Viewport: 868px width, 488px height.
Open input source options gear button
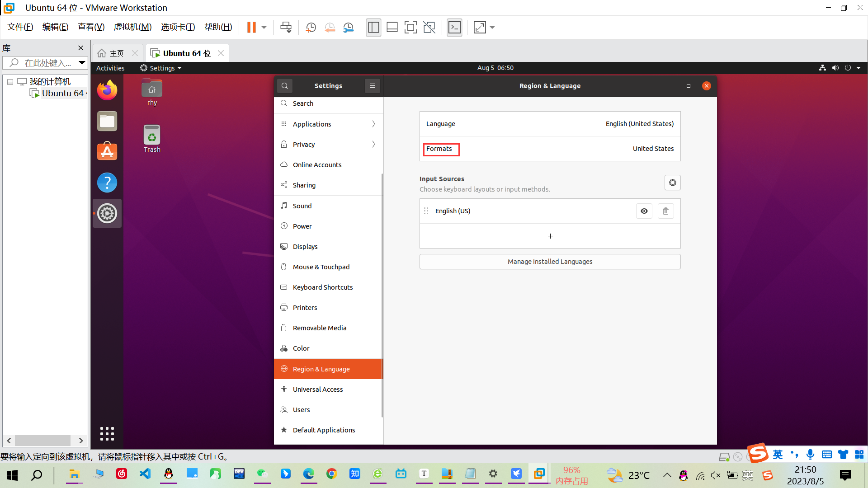pyautogui.click(x=673, y=183)
